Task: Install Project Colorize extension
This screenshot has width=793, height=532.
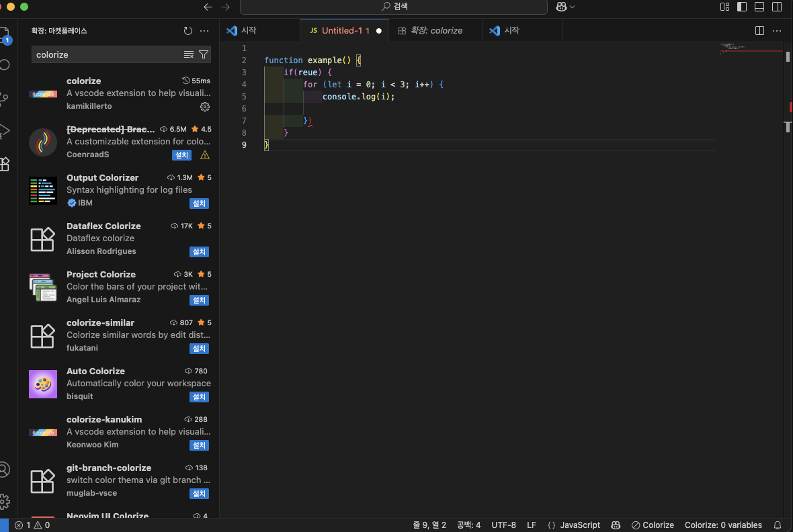Action: point(200,300)
